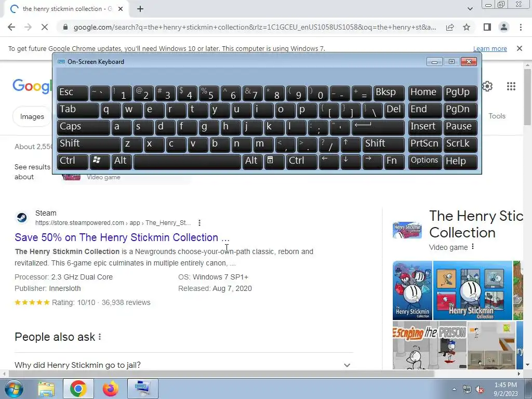Viewport: 532px width, 399px height.
Task: Click On-Screen Keyboard taskbar icon
Action: [142, 389]
